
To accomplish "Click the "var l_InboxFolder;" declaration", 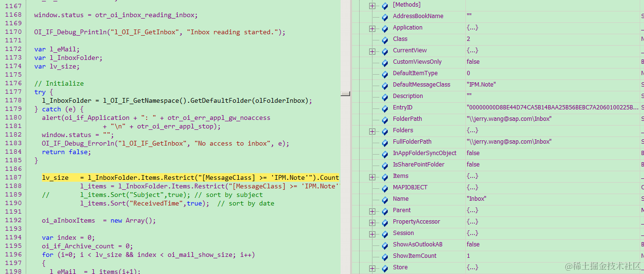I will [69, 58].
